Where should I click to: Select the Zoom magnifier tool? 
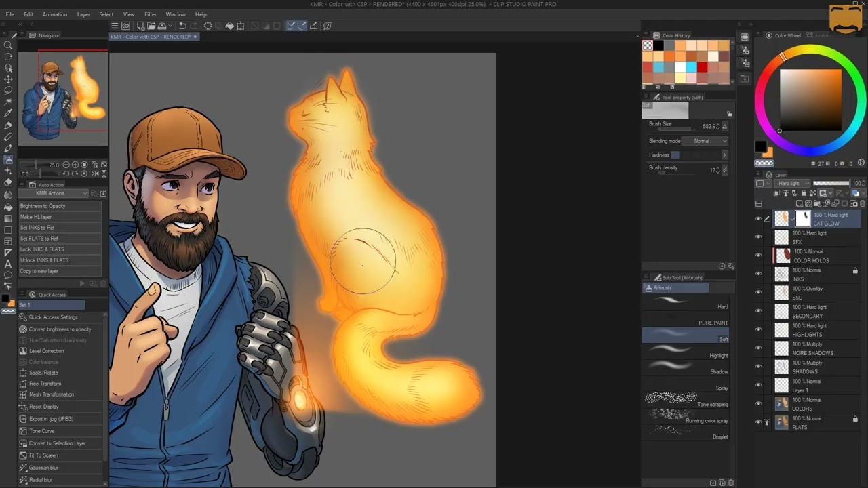tap(8, 45)
